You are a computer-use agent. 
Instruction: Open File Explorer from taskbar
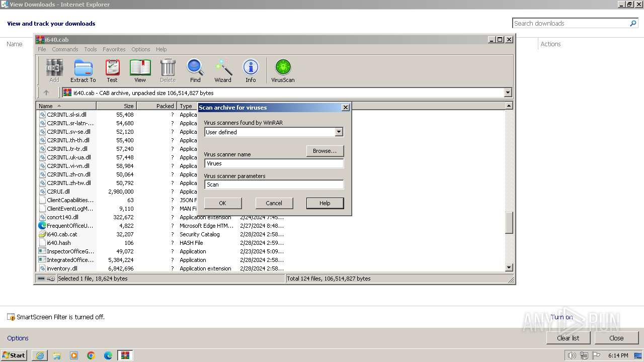click(x=57, y=355)
